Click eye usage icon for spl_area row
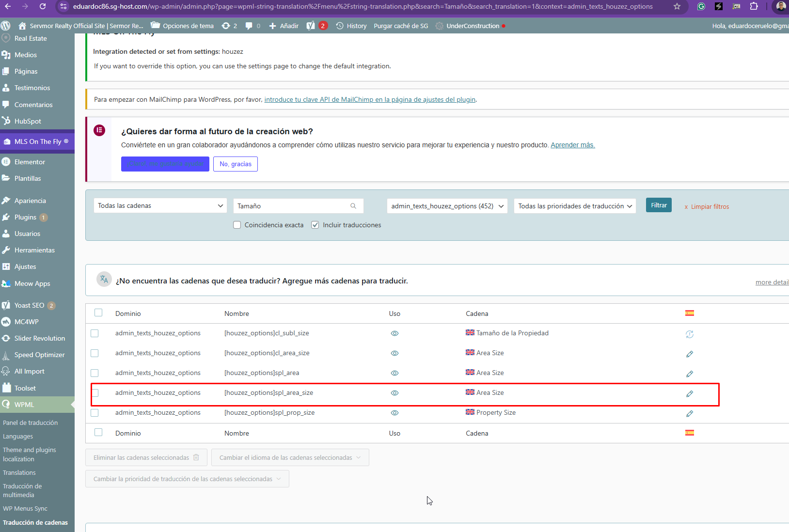This screenshot has width=789, height=532. point(394,373)
